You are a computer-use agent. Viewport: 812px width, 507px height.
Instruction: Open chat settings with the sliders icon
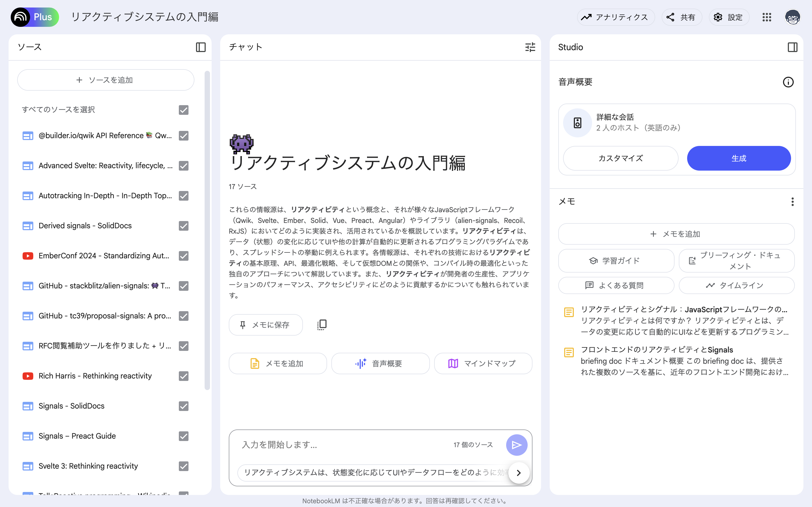pyautogui.click(x=530, y=47)
